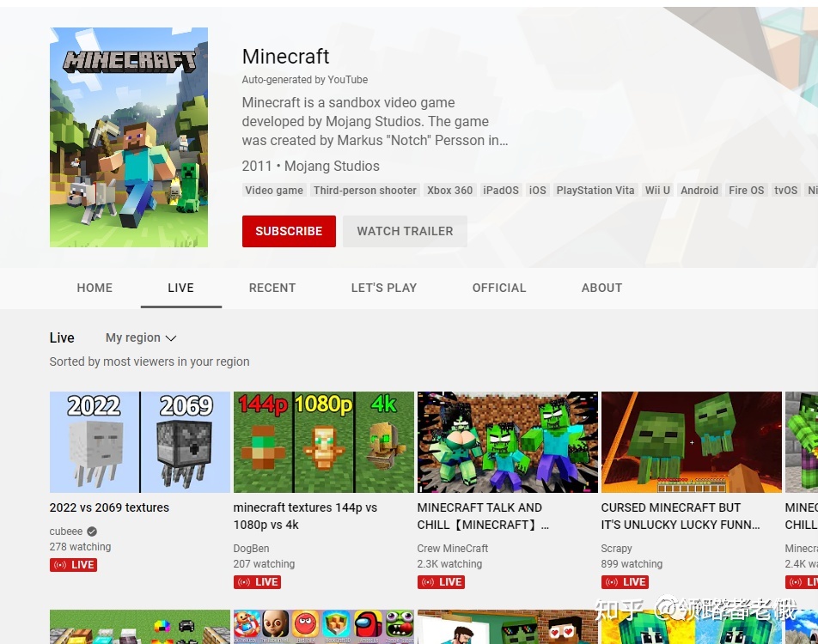Screen dimensions: 818x644
Task: Click LIVE badge under cubeee video
Action: (x=74, y=565)
